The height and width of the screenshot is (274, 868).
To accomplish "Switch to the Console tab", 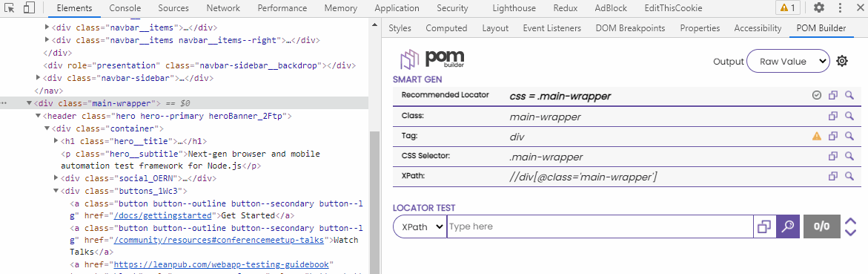I will click(125, 8).
